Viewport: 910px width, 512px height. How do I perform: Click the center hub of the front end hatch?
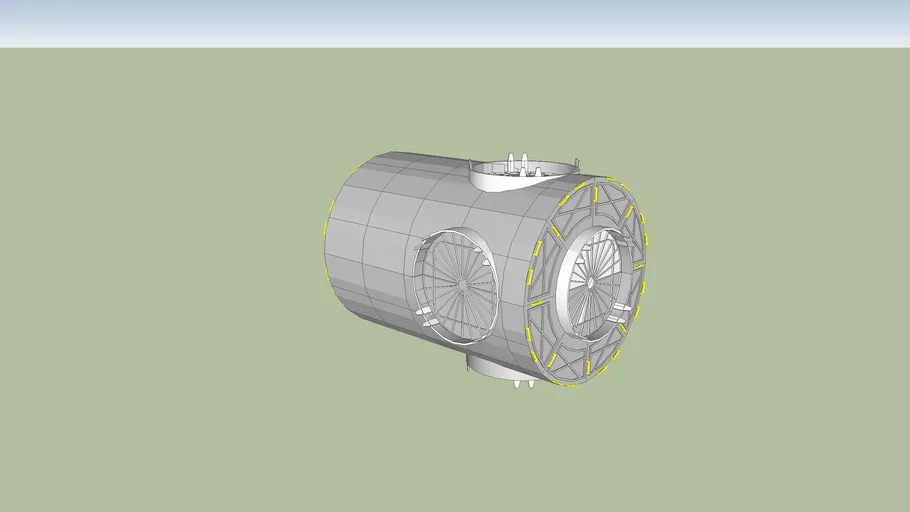[x=590, y=283]
